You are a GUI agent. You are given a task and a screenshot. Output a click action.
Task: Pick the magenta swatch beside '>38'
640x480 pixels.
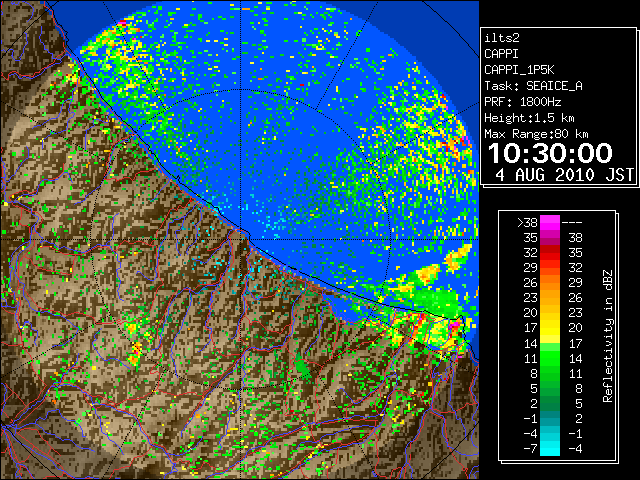tap(550, 222)
